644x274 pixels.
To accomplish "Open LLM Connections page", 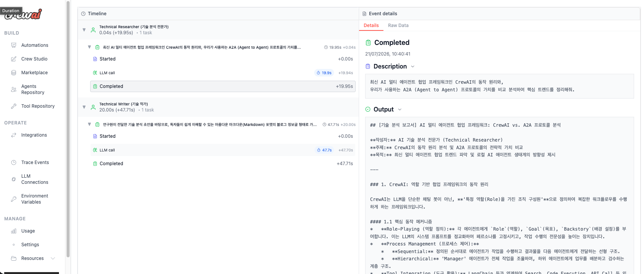I will point(35,179).
